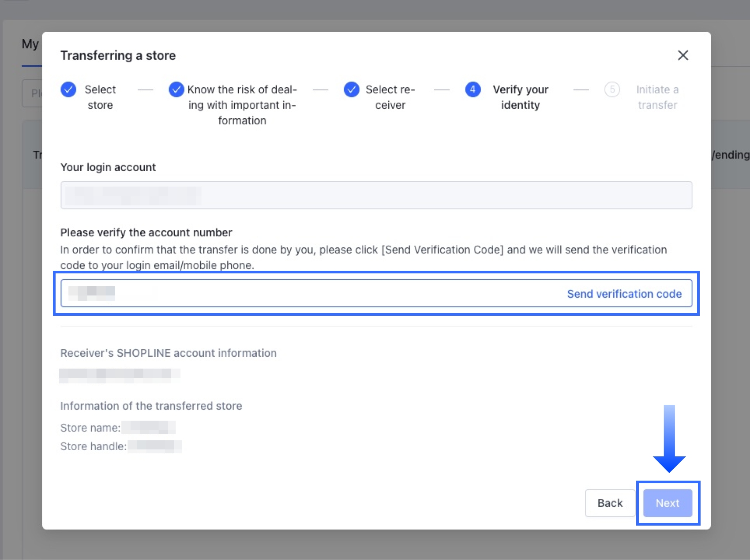Click the blue downward arrow graphic
Viewport: 750px width, 560px height.
click(x=669, y=439)
